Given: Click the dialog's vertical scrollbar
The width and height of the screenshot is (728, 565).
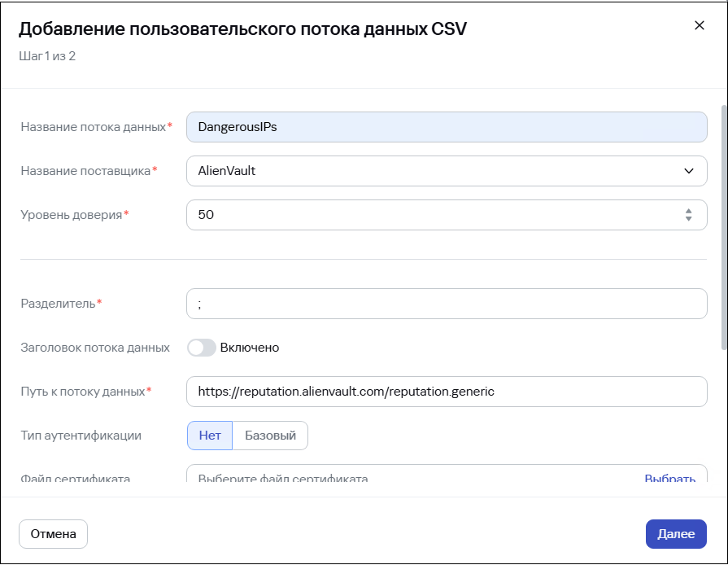Looking at the screenshot, I should (724, 228).
